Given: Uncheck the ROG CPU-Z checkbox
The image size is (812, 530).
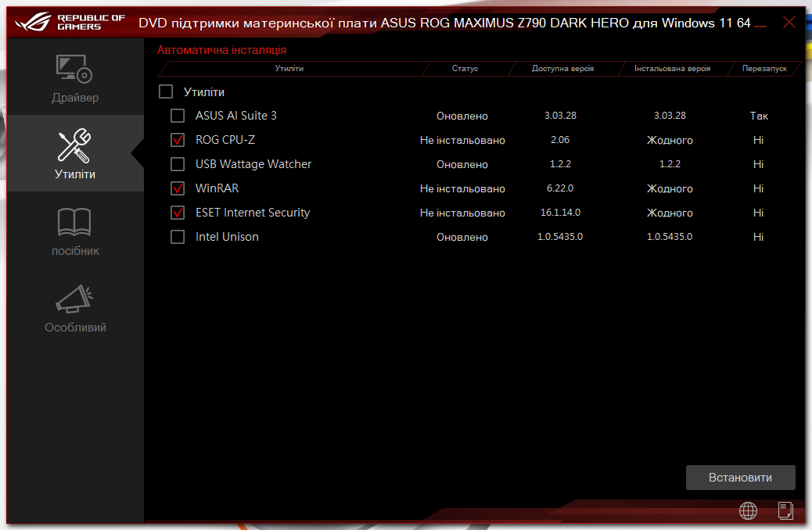Looking at the screenshot, I should point(177,140).
